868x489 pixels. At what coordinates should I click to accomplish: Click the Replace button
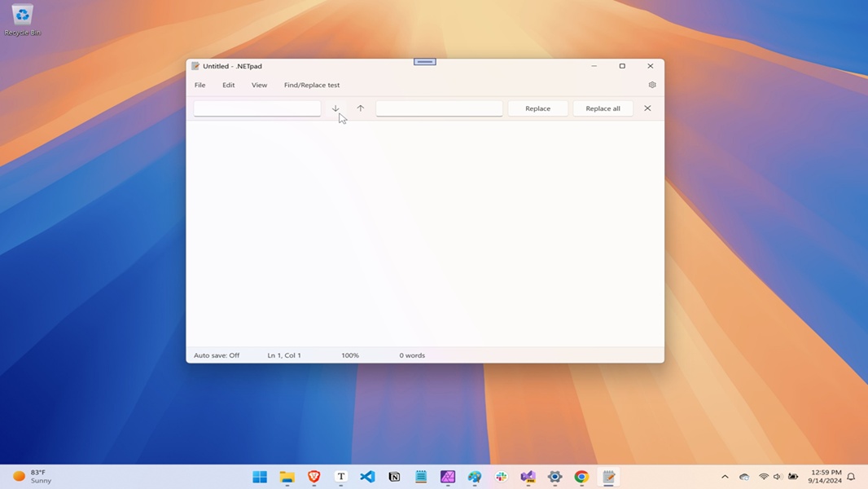click(537, 108)
